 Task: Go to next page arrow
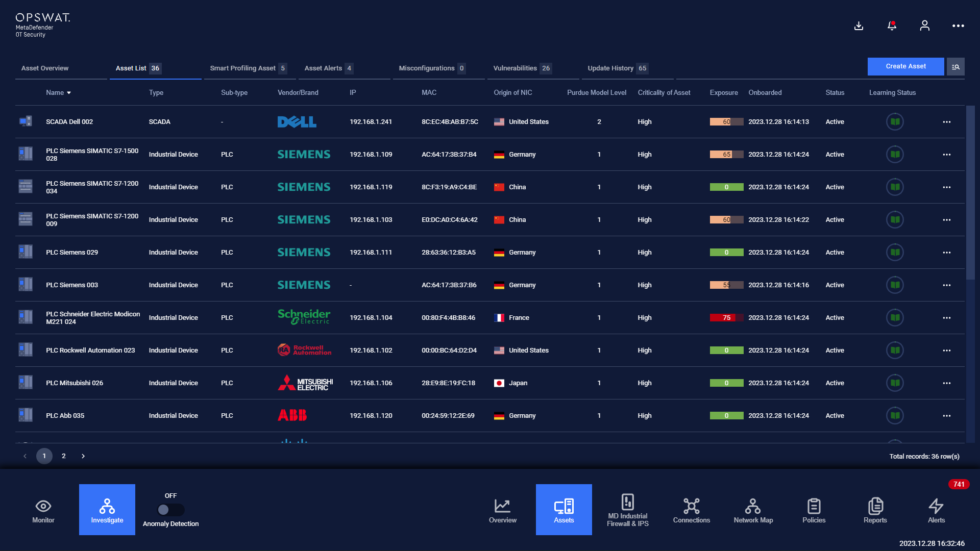(x=83, y=456)
